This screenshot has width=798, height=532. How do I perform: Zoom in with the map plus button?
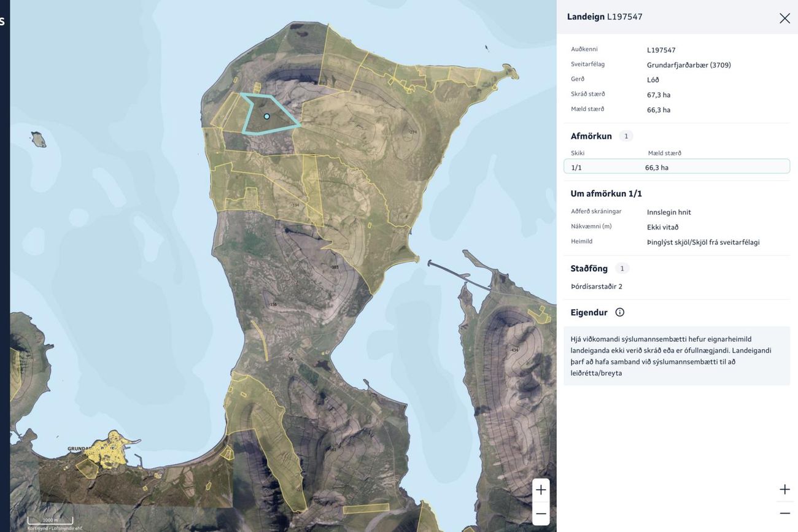coord(541,490)
